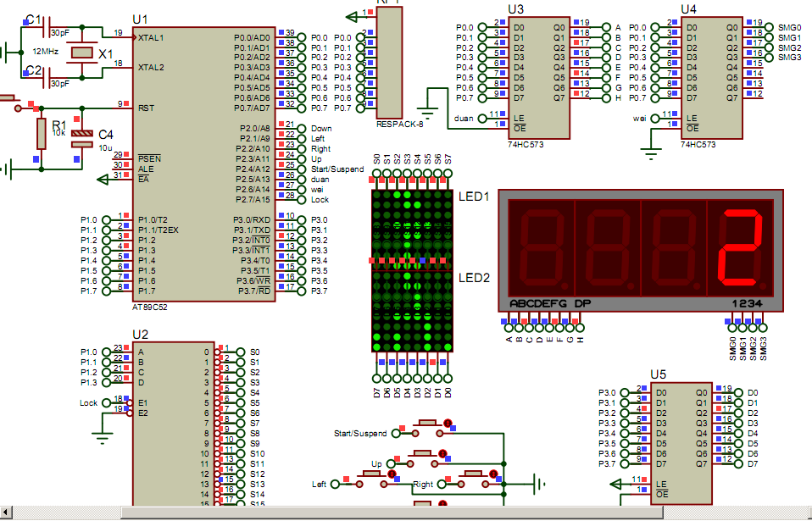Click the lit digit 2 on the seven-segment display
The height and width of the screenshot is (521, 812).
[741, 248]
